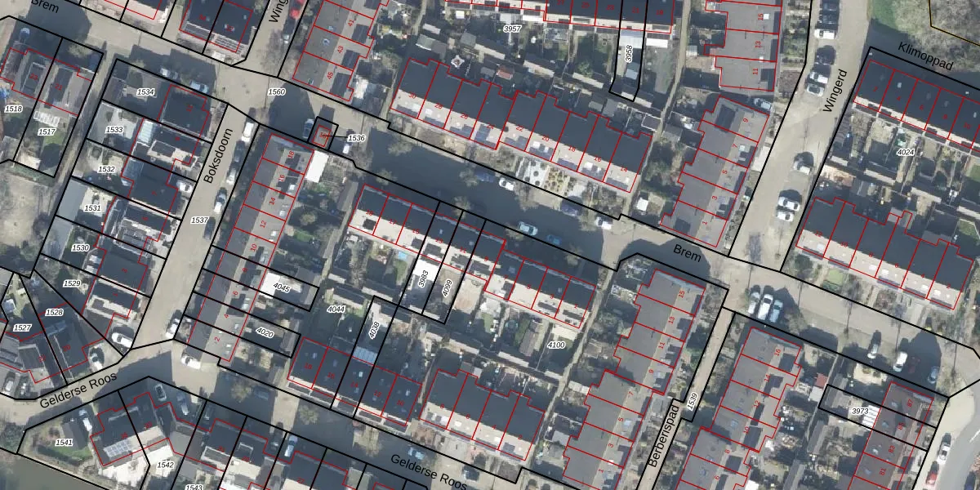Select parcel label 1536

coord(356,138)
